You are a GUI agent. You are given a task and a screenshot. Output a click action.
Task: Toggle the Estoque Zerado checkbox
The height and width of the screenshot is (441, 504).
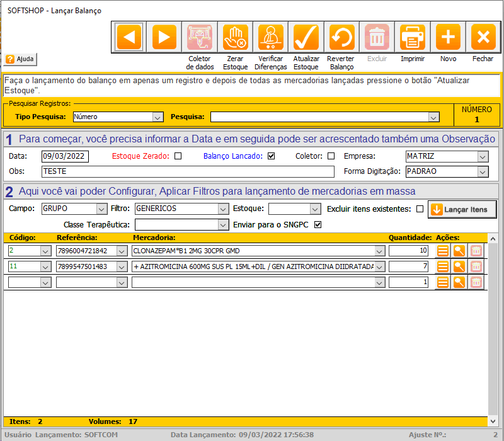click(178, 156)
